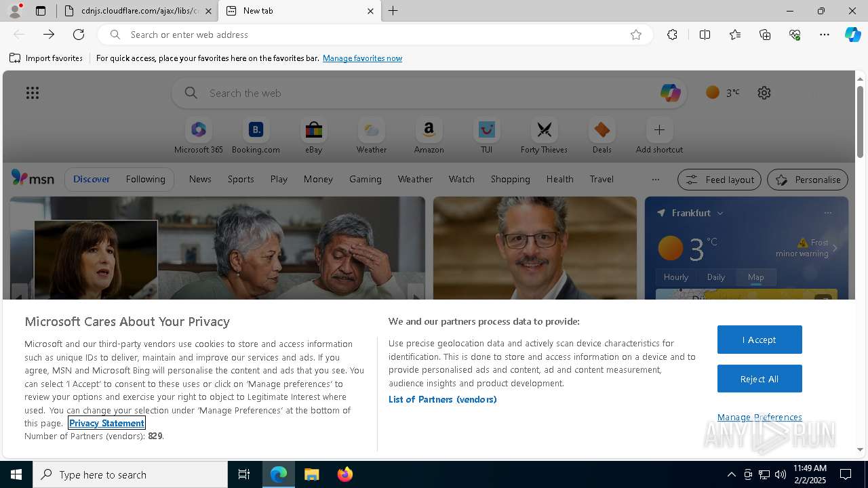Click the Personalise button
Viewport: 868px width, 488px height.
click(x=808, y=180)
